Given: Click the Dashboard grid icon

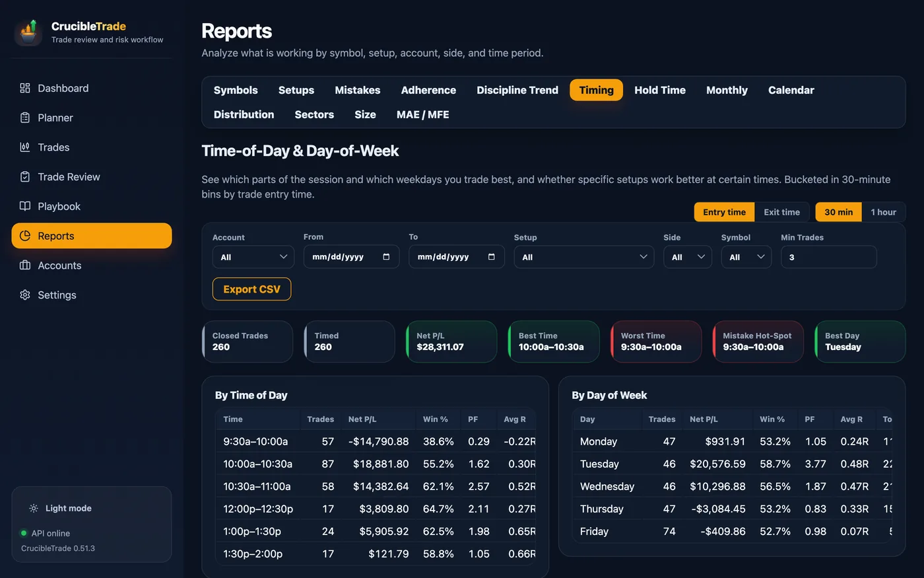Looking at the screenshot, I should pos(25,88).
